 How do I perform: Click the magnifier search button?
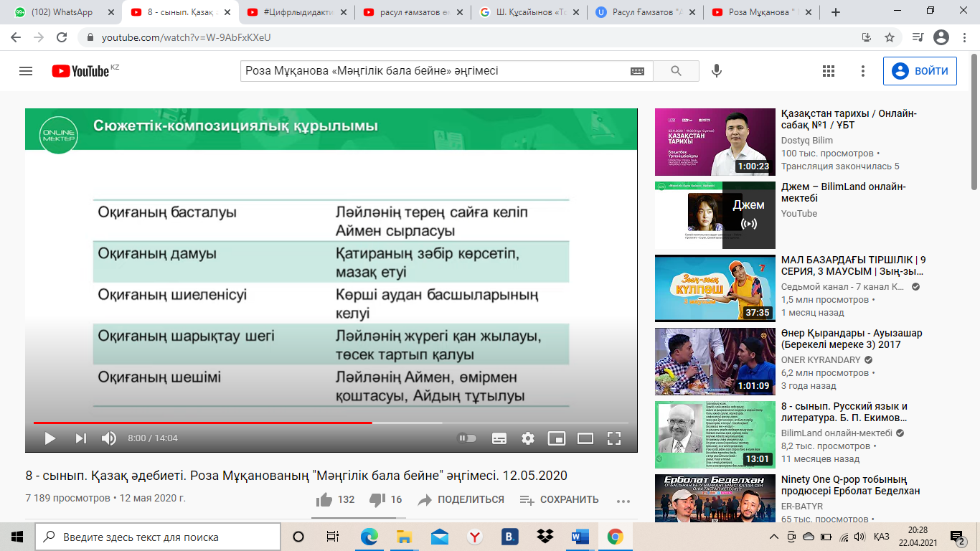point(676,71)
